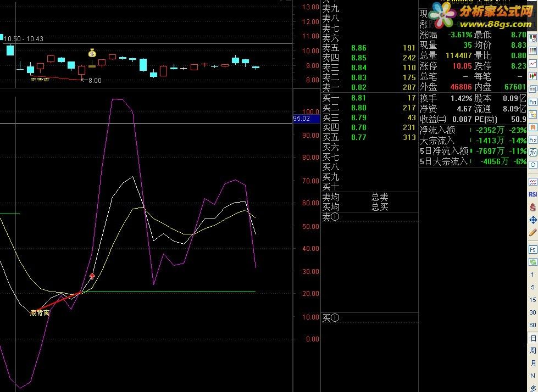The image size is (538, 392).
Task: Click the 大宗流入 value -1413万
Action: click(x=490, y=141)
